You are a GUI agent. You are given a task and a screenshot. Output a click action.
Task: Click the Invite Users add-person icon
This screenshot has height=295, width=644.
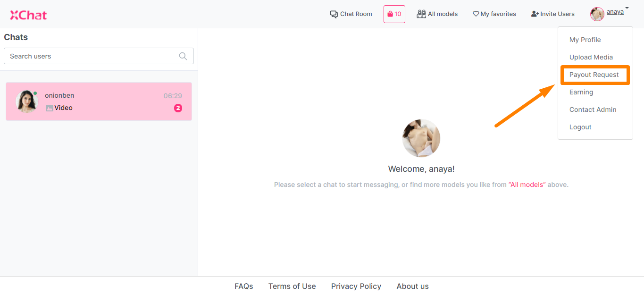(535, 14)
